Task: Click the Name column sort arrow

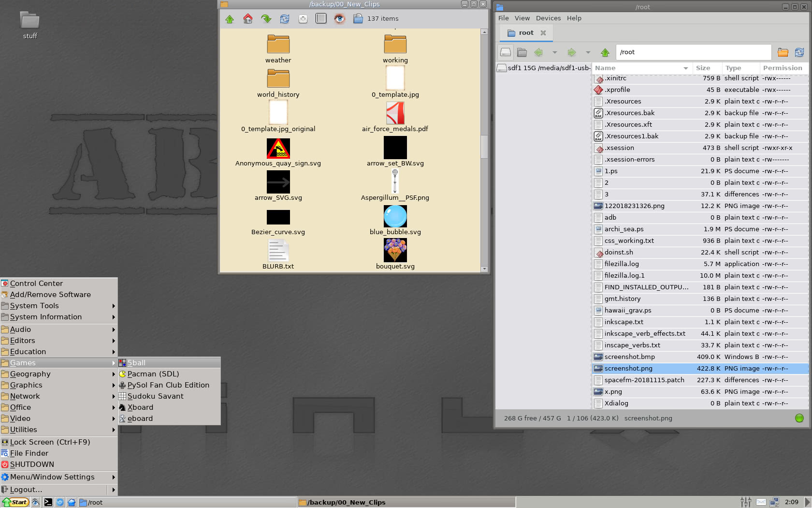Action: click(x=686, y=68)
